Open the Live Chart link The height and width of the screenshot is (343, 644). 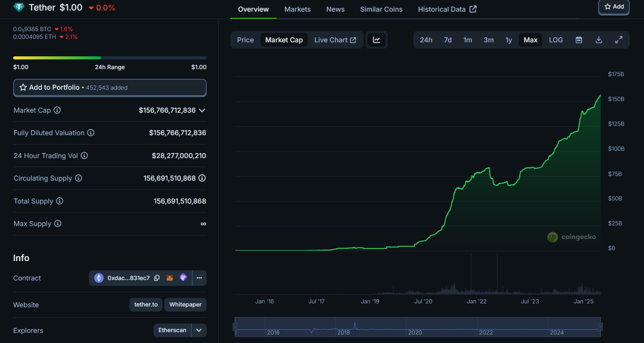click(335, 40)
